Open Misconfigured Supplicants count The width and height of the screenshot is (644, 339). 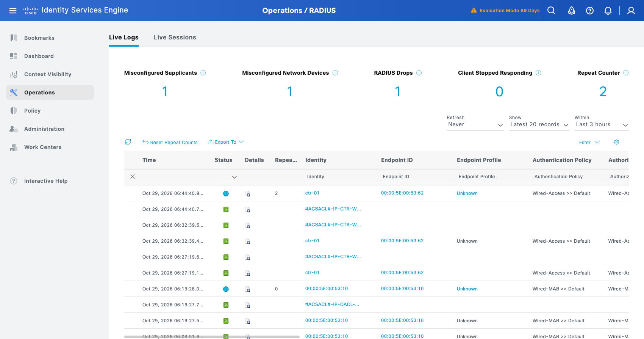point(165,91)
